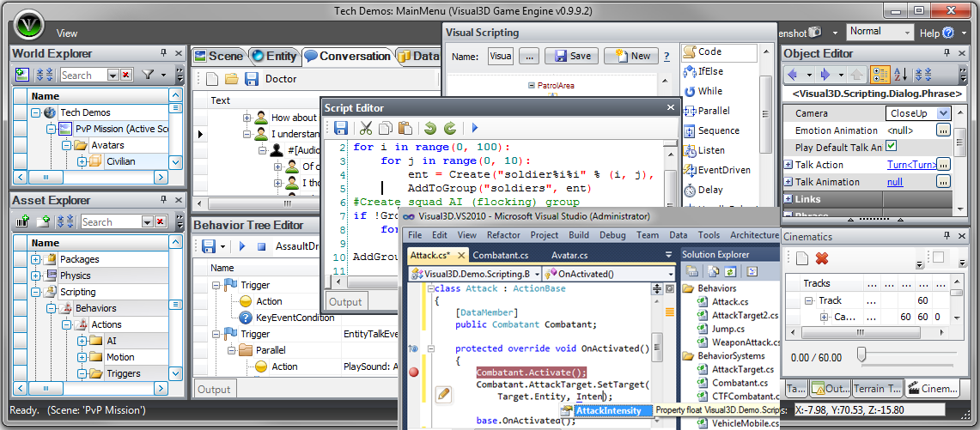Expand the Talk Action property

tap(788, 165)
